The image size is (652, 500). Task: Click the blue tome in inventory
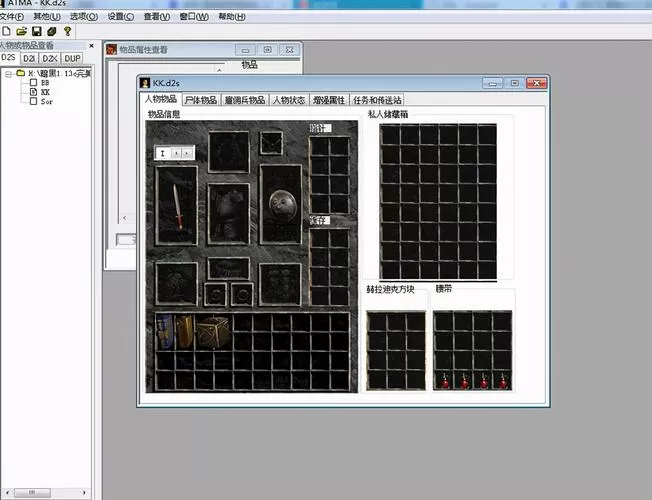coord(165,332)
